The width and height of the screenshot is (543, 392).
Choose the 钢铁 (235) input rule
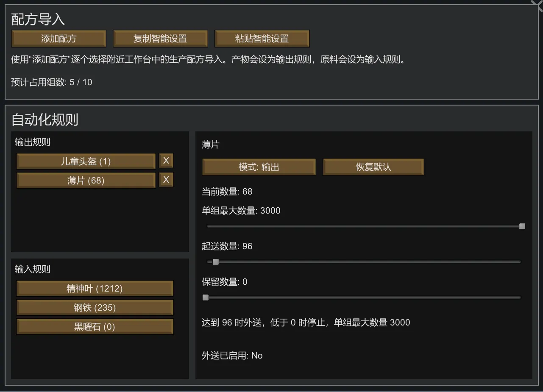(95, 308)
